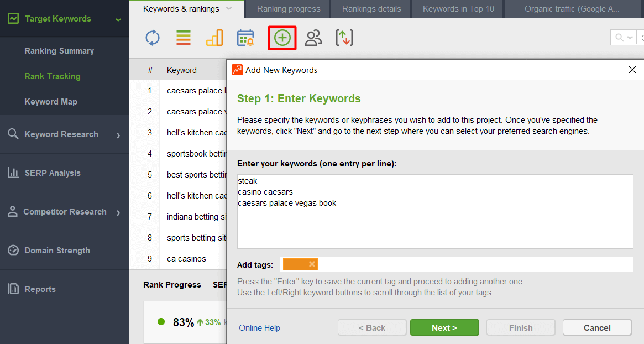This screenshot has width=644, height=344.
Task: Click the green plus Add Keywords icon
Action: point(282,38)
